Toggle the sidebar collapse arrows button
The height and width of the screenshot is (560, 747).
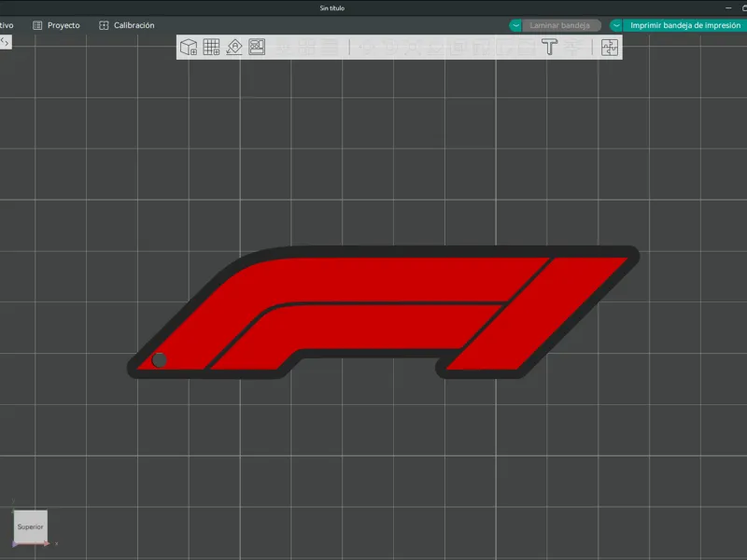(5, 42)
